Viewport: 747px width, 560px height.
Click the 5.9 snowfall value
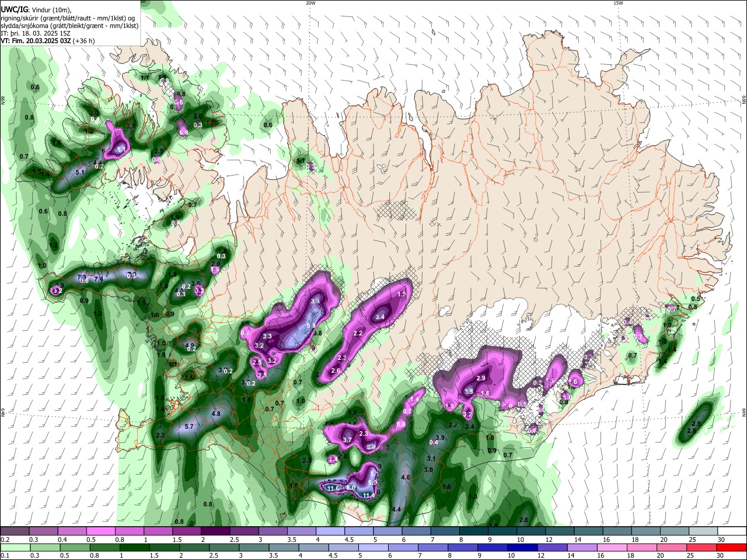pos(311,325)
